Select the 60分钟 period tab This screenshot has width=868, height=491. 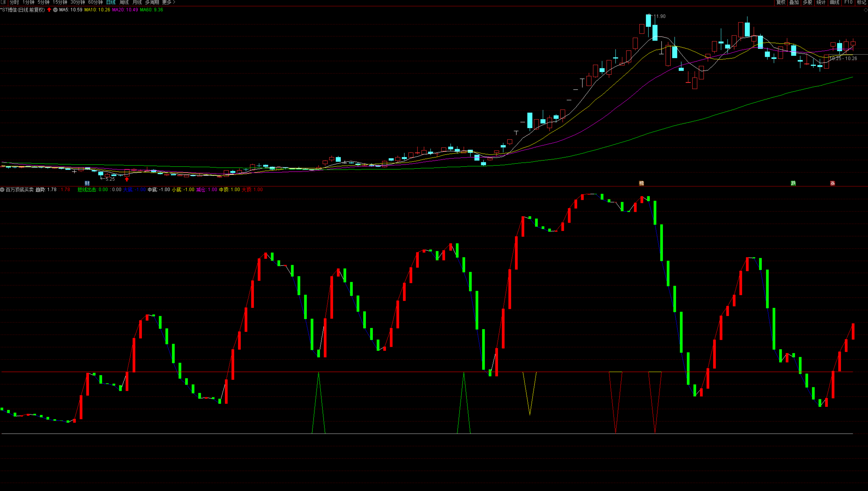(95, 2)
